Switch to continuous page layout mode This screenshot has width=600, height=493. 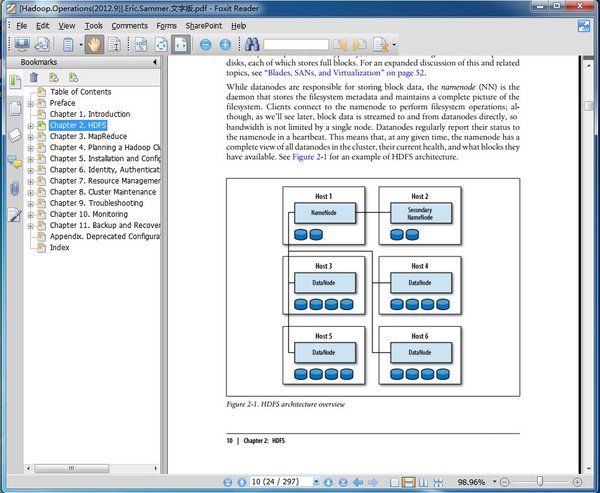click(x=408, y=482)
